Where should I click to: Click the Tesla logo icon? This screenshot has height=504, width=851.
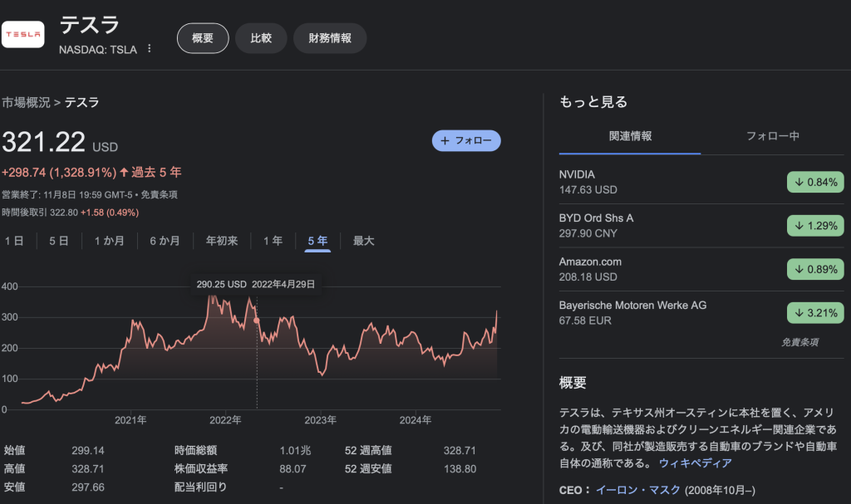tap(23, 34)
